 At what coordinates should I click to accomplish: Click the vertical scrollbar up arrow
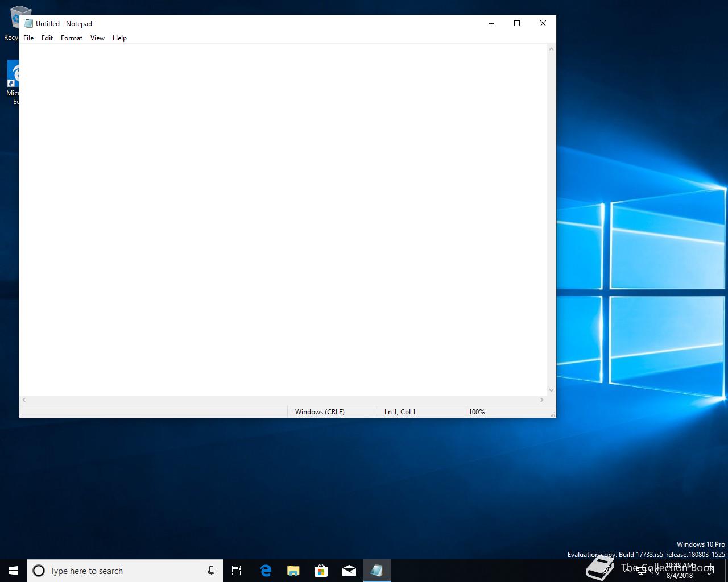[x=551, y=49]
